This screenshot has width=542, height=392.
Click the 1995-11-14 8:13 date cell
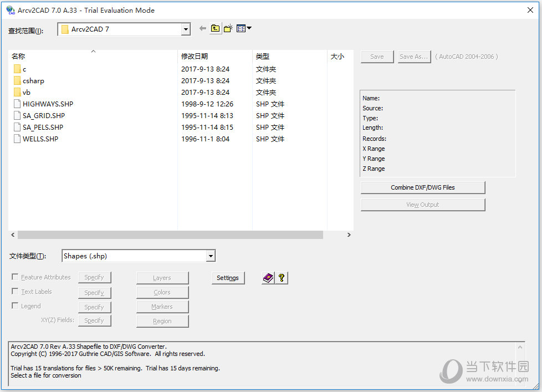point(207,116)
